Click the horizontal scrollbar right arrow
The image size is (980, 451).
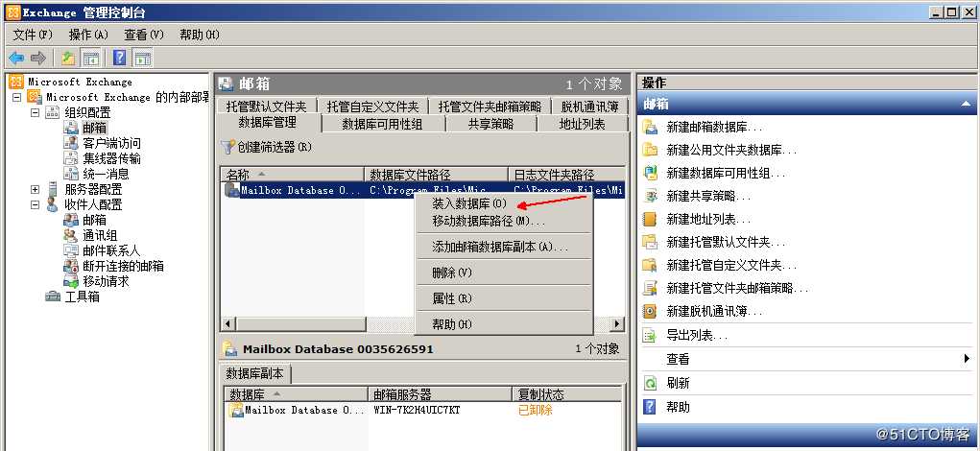[x=617, y=324]
